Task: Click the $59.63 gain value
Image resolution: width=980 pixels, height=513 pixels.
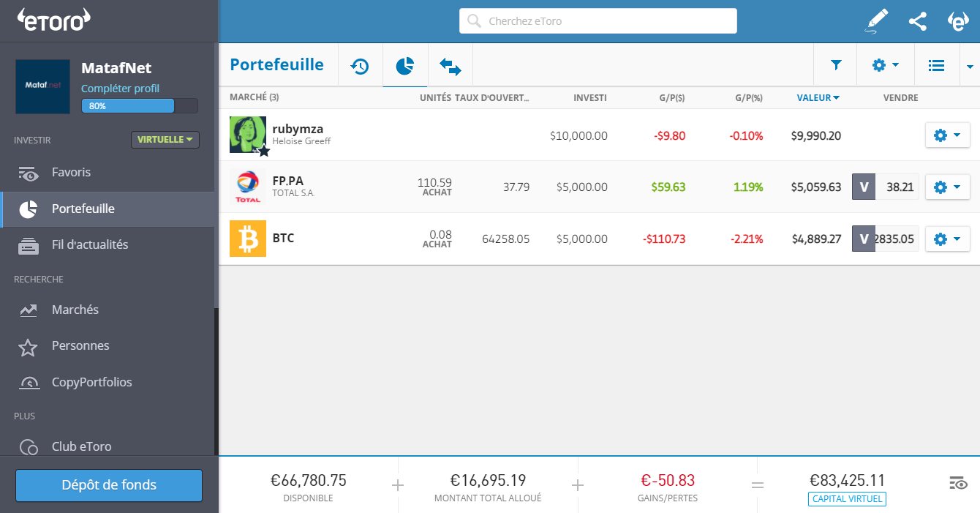Action: [x=668, y=187]
